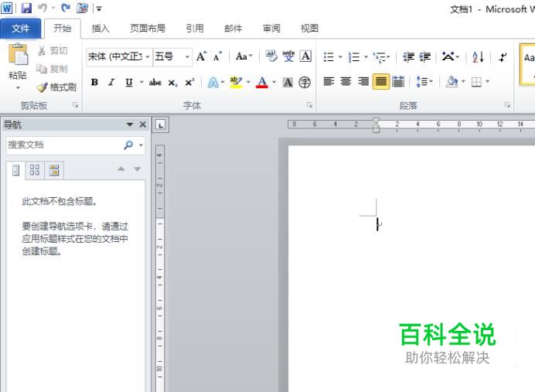This screenshot has height=392, width=535.
Task: Click the previous result up arrow in navigation
Action: (121, 169)
